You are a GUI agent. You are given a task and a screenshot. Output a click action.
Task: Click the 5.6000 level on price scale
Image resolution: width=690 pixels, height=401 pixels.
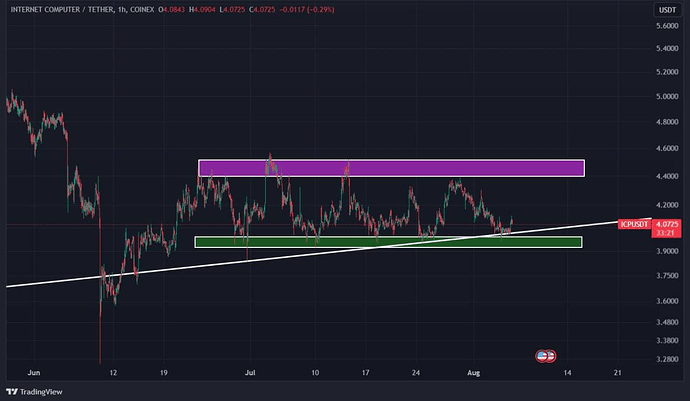tap(668, 24)
